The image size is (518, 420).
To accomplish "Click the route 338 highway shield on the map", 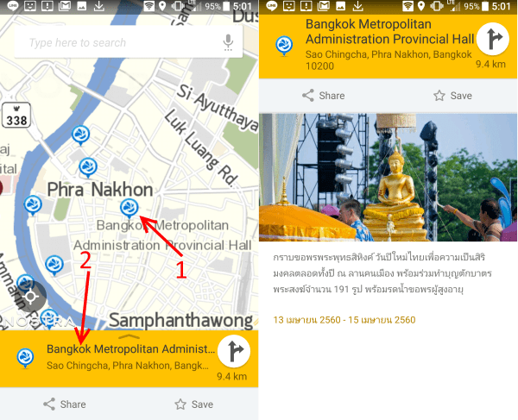I will tap(16, 120).
